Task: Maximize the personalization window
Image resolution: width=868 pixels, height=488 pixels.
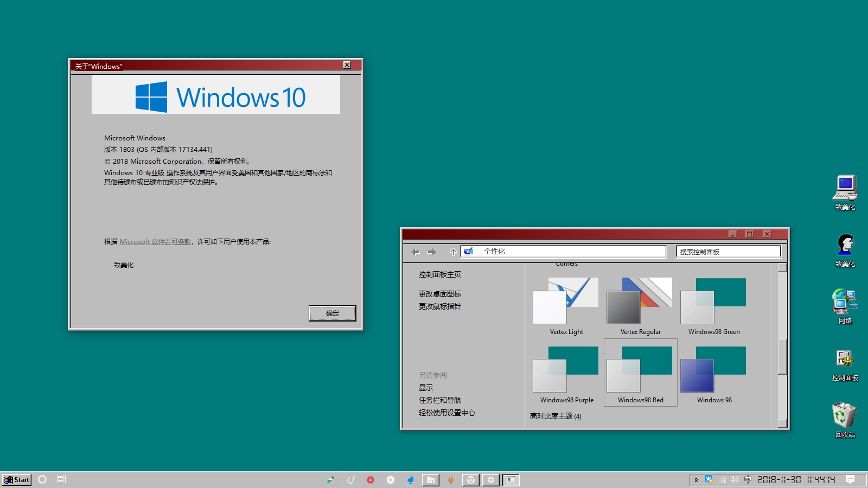Action: pos(749,234)
